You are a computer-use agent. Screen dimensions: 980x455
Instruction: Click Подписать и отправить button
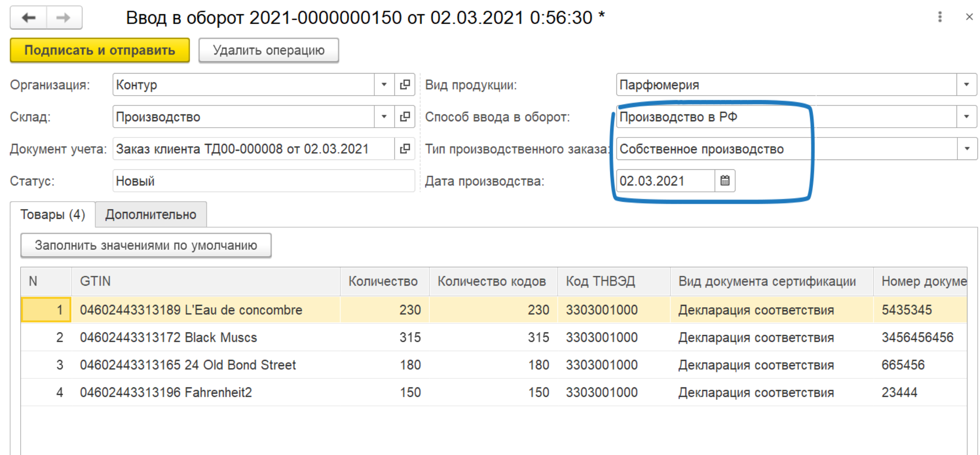point(100,51)
